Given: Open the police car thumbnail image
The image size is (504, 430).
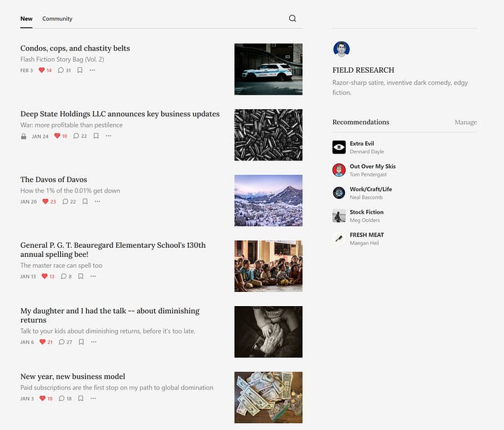Looking at the screenshot, I should coord(268,69).
